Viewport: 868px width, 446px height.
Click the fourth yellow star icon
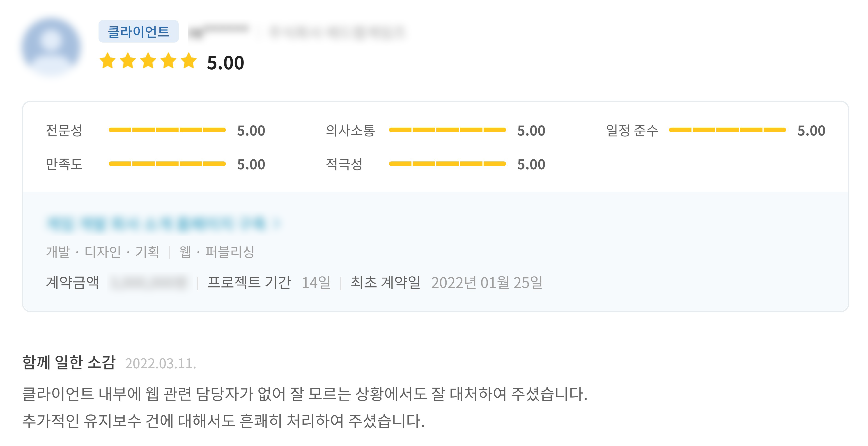click(168, 61)
